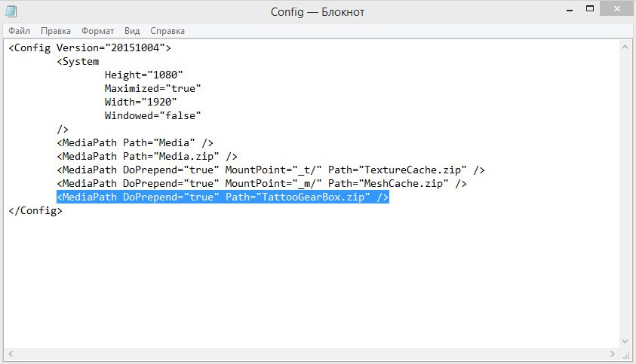Open the Правка menu

click(56, 31)
